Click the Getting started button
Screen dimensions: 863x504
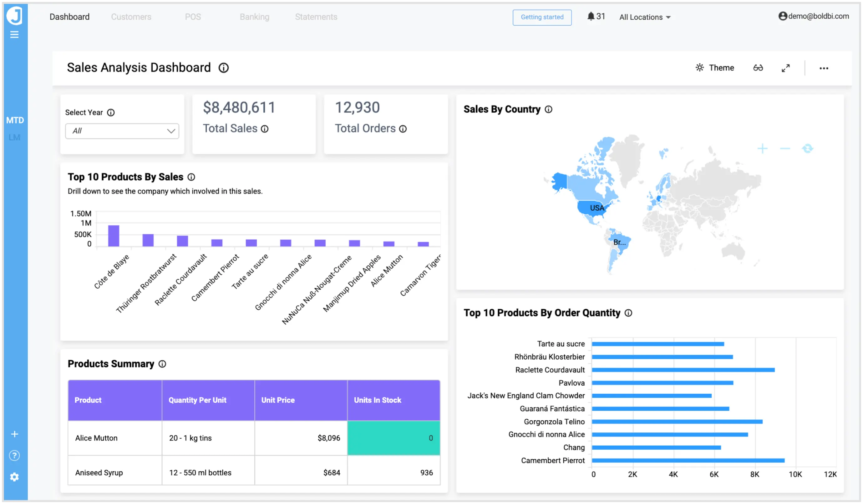pyautogui.click(x=542, y=17)
